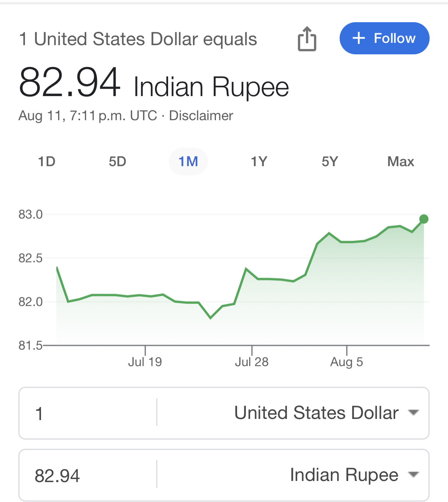This screenshot has height=502, width=448.
Task: Click the green endpoint dot on chart
Action: [x=423, y=219]
